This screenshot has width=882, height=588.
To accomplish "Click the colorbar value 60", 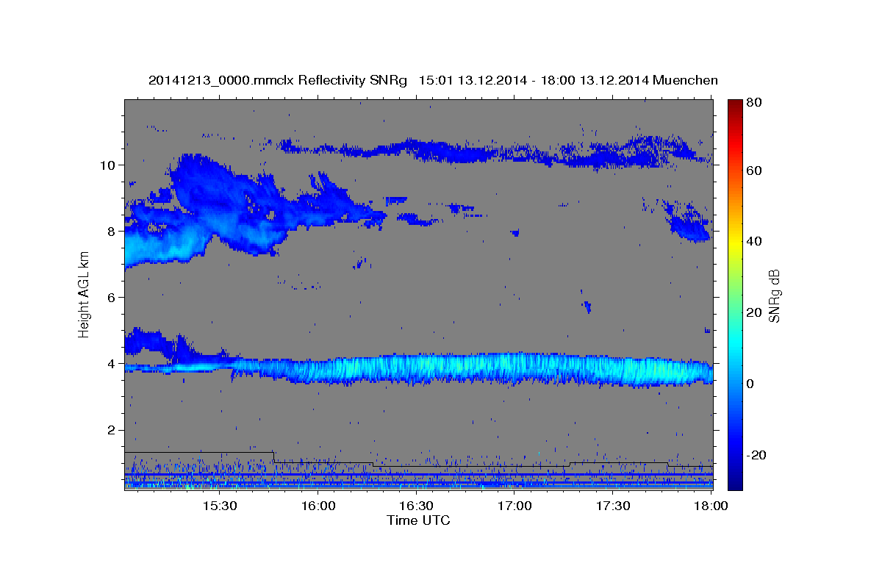I will point(753,171).
